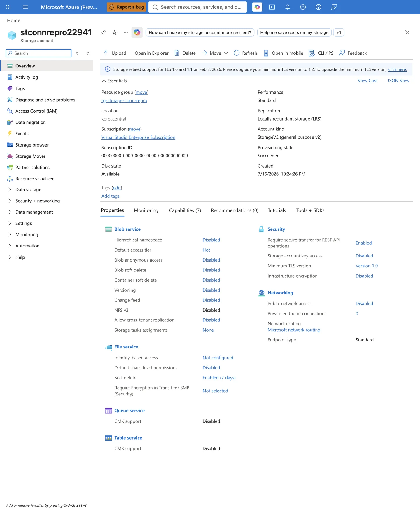Open the Tools + SDKs tab

point(310,210)
